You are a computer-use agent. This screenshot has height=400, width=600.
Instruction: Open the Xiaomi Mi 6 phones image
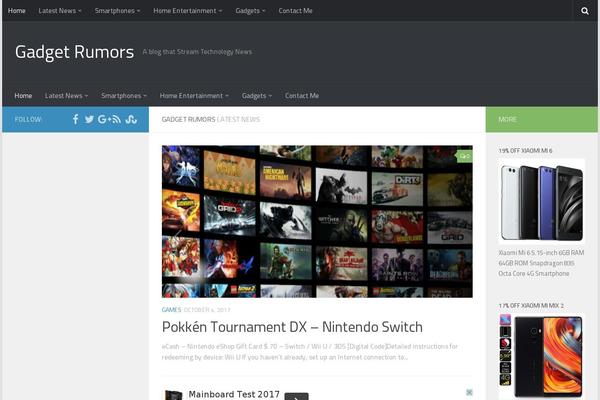[x=541, y=201]
